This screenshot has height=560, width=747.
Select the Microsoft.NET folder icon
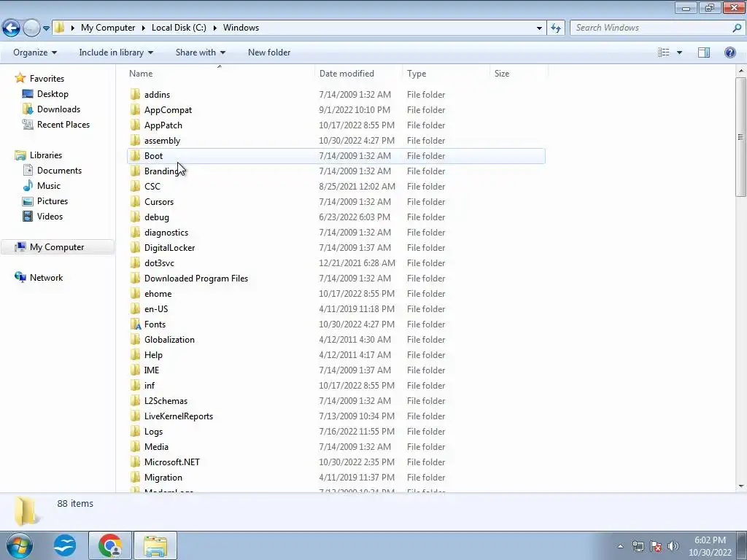pyautogui.click(x=135, y=462)
